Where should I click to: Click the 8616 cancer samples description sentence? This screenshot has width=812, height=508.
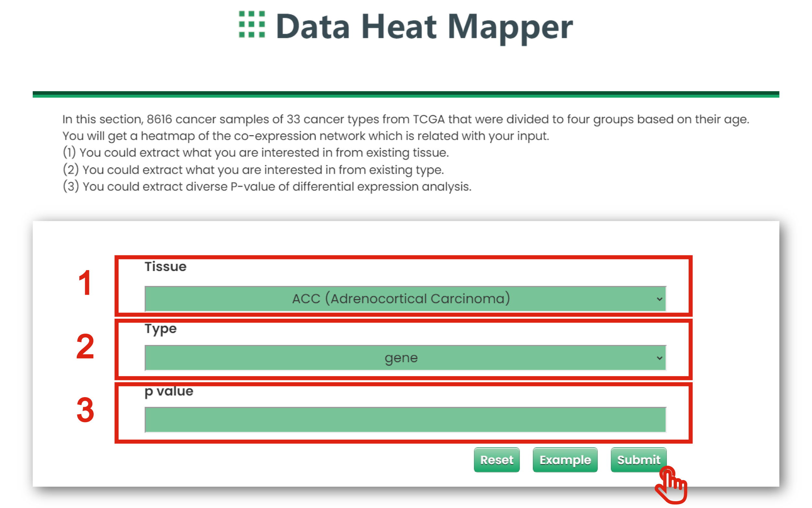point(406,119)
